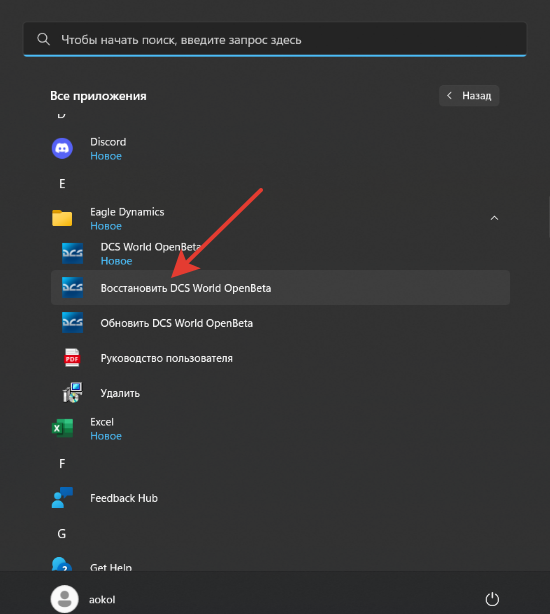
Task: Open Excel via its green icon
Action: [x=62, y=428]
